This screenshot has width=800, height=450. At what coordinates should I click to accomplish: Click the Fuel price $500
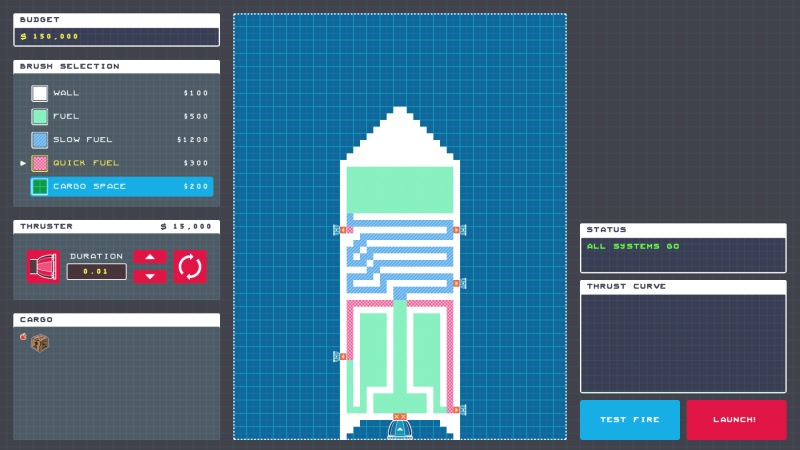(x=196, y=116)
